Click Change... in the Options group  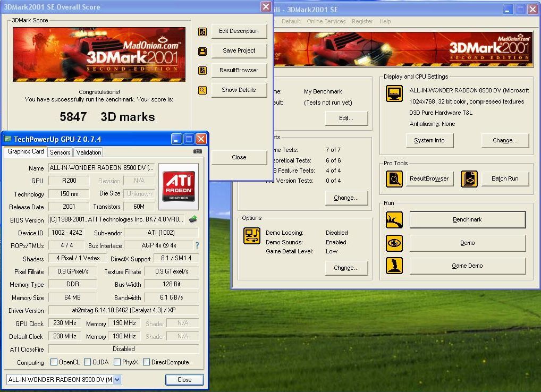point(346,268)
